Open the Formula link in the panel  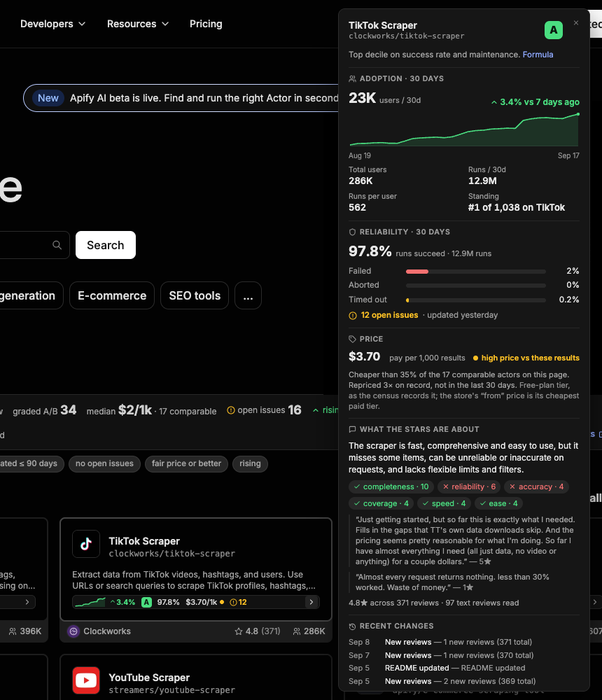538,55
